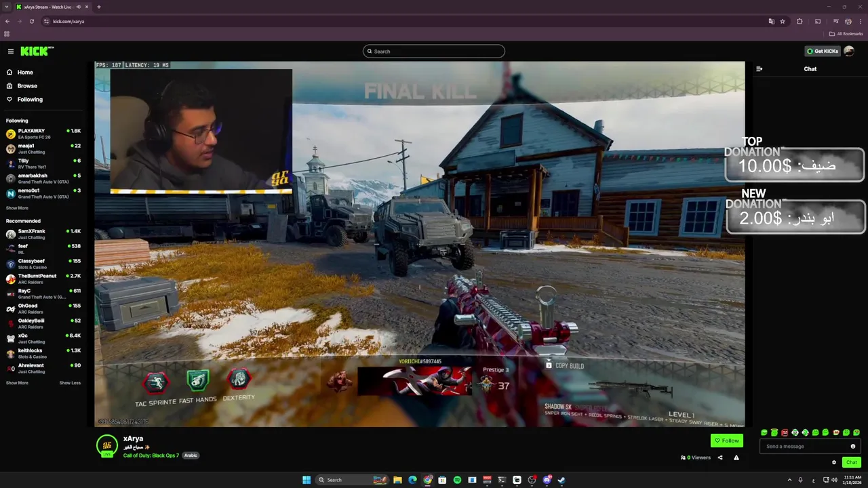
Task: Click the KICK logo
Action: [37, 51]
